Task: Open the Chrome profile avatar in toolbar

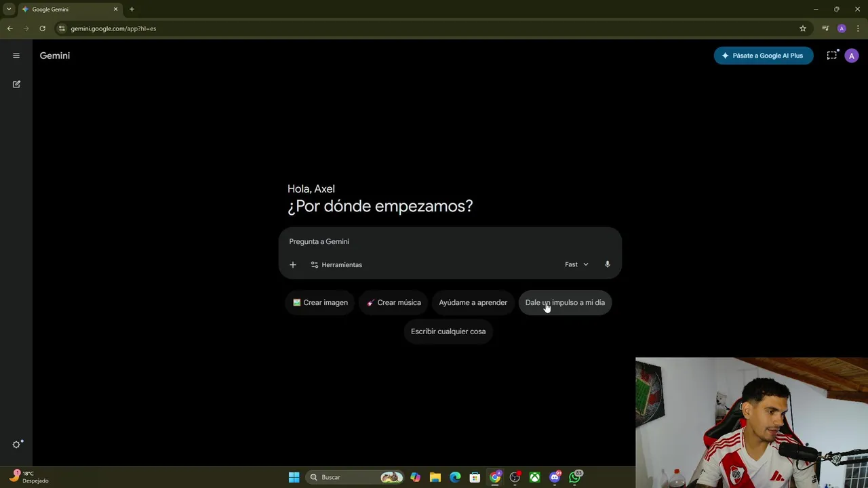Action: point(842,28)
